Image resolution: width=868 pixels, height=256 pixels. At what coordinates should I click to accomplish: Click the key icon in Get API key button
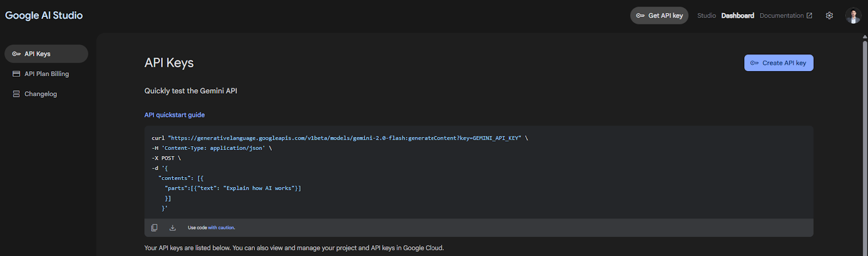click(640, 16)
